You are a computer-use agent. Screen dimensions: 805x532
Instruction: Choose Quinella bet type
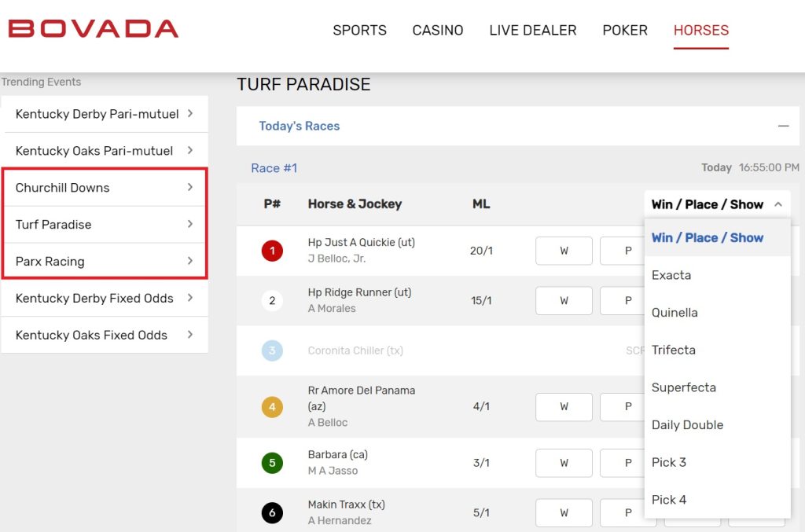click(x=717, y=313)
